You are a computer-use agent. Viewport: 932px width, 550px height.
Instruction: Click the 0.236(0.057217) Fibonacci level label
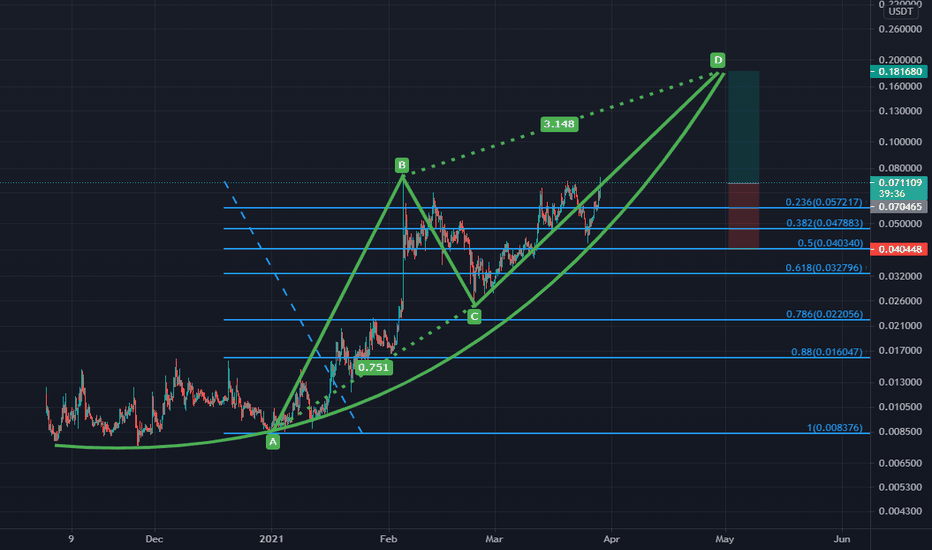pyautogui.click(x=824, y=202)
